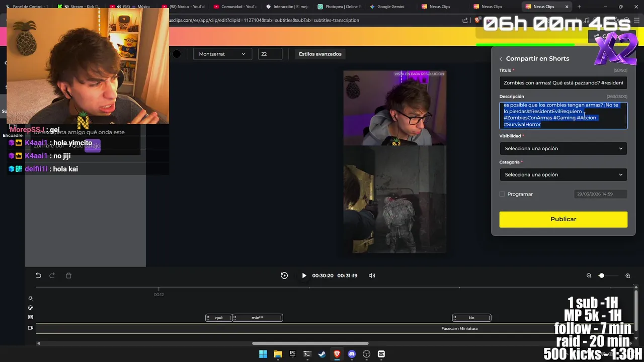Click inside the Descripción text area
Screen dimensions: 644x362
(563, 115)
